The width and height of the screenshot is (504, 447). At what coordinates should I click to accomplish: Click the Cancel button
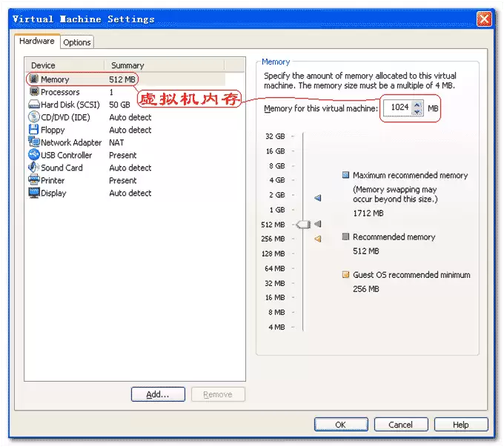pyautogui.click(x=401, y=425)
